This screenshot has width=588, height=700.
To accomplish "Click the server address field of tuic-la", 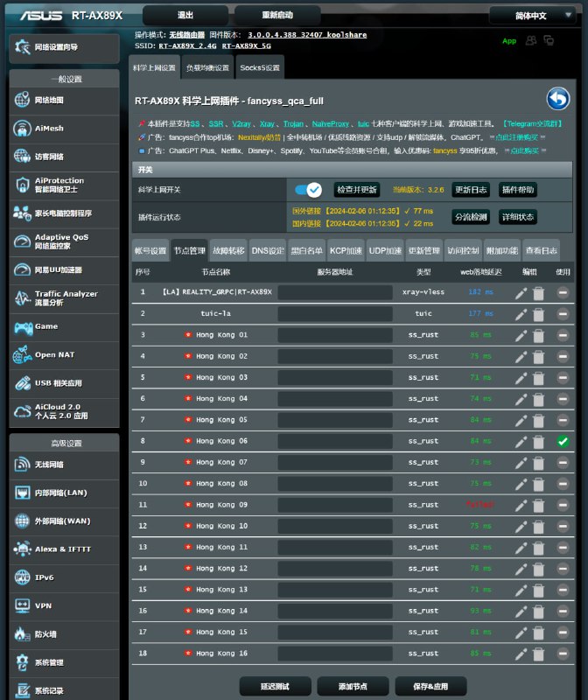I will (335, 314).
